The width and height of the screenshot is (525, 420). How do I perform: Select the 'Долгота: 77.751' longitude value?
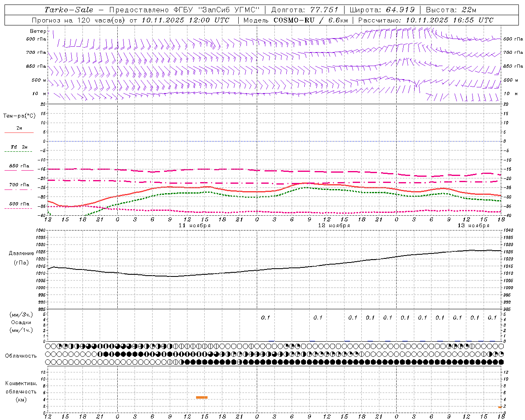[305, 10]
